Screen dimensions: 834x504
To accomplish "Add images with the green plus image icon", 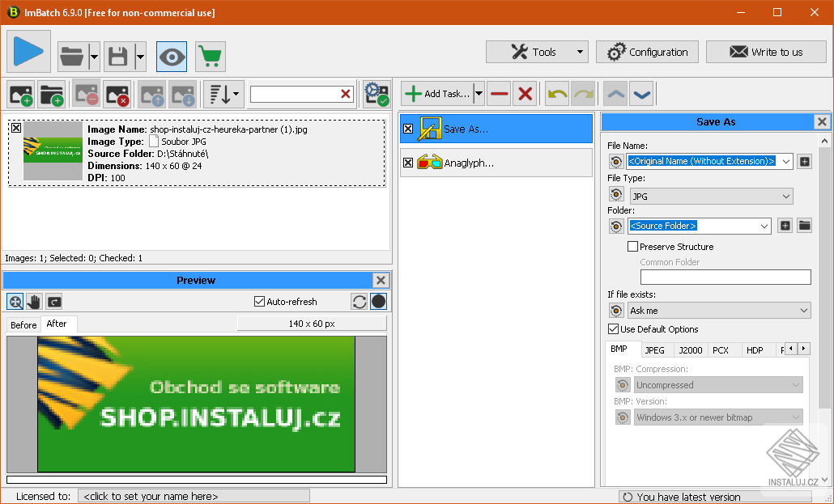I will pos(21,95).
